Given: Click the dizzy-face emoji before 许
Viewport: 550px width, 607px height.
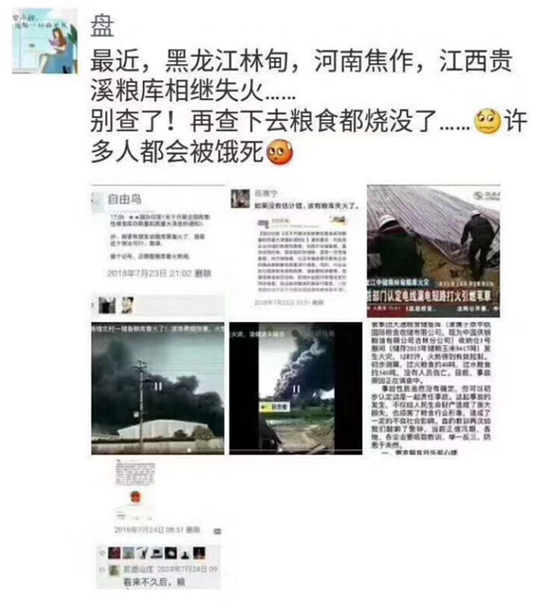Looking at the screenshot, I should click(x=487, y=121).
